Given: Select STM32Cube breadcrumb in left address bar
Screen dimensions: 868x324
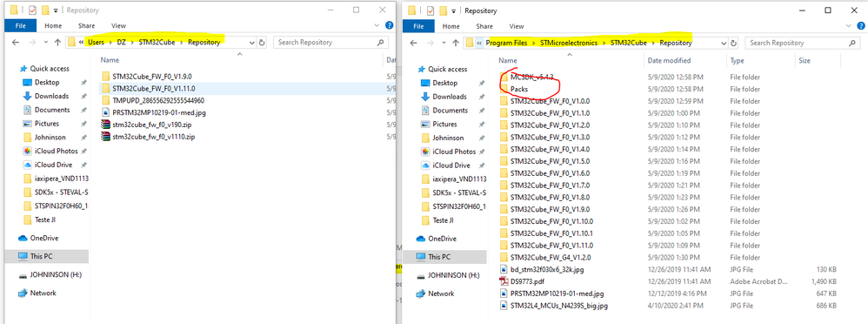Looking at the screenshot, I should 157,42.
